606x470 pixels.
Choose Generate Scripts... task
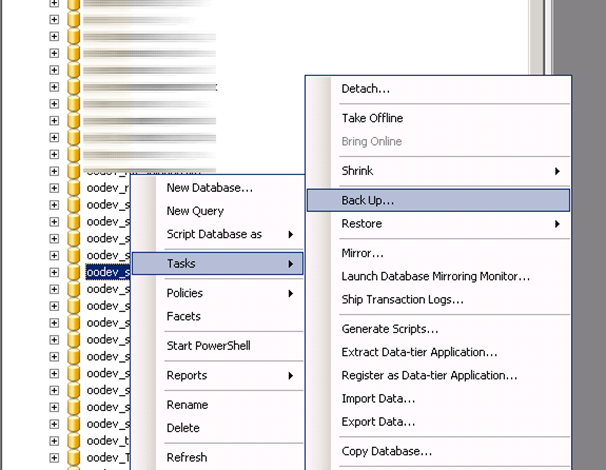(438, 329)
